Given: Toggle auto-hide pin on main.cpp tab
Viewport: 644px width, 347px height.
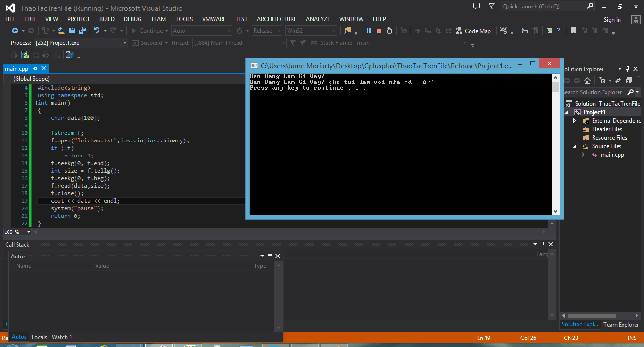Looking at the screenshot, I should click(35, 69).
